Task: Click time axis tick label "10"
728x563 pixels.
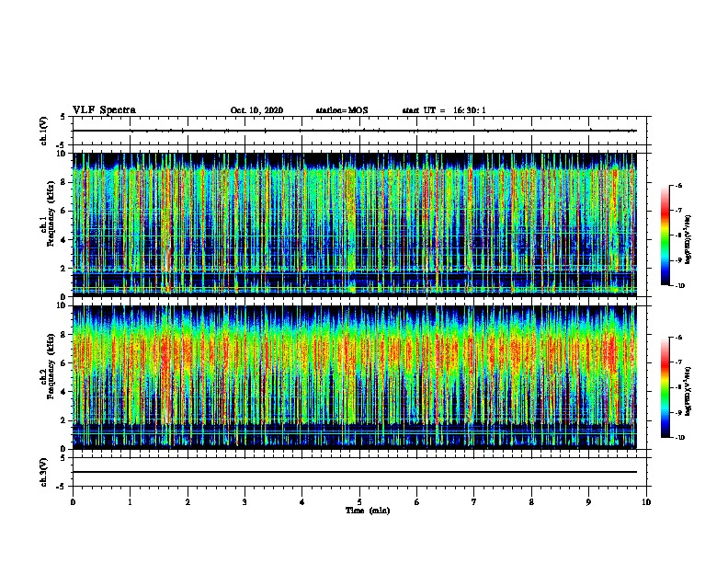Action: pyautogui.click(x=646, y=501)
